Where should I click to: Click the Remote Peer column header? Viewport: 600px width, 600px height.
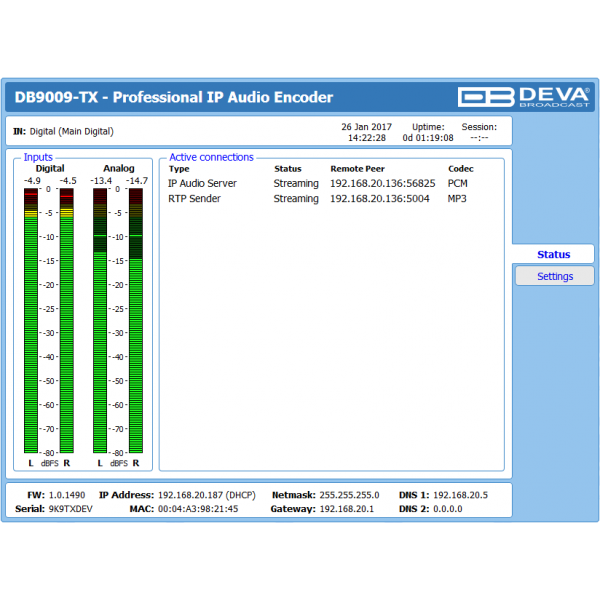pyautogui.click(x=357, y=169)
